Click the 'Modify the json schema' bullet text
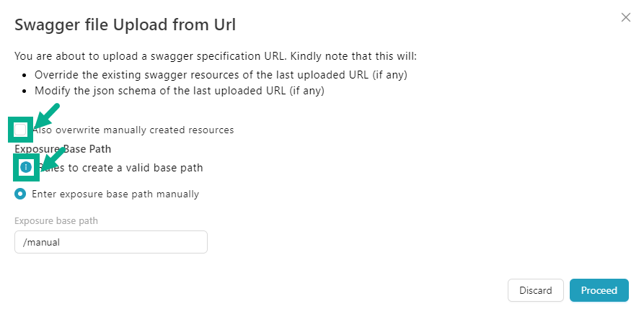This screenshot has width=644, height=314. pos(180,91)
